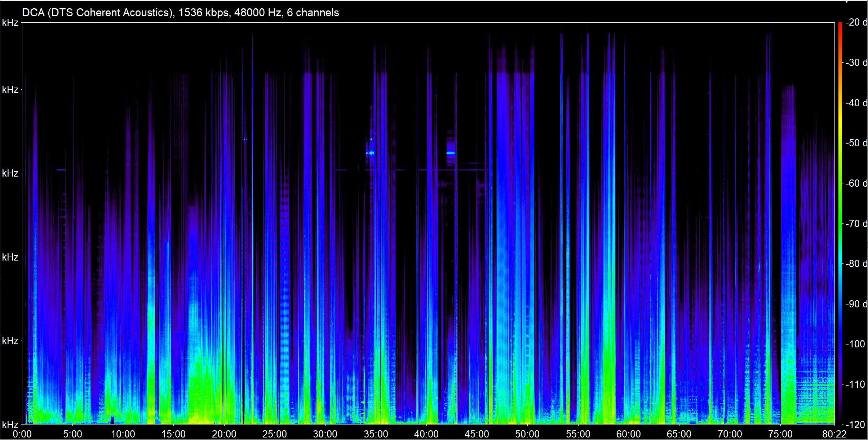Click the -100 dB scale label
This screenshot has width=868, height=440.
click(x=855, y=344)
